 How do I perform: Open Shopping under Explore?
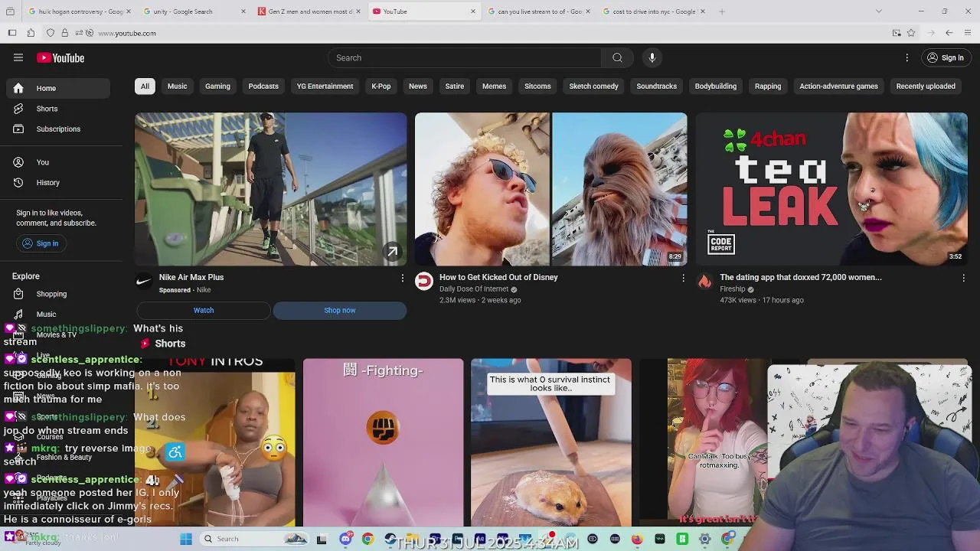pos(58,294)
